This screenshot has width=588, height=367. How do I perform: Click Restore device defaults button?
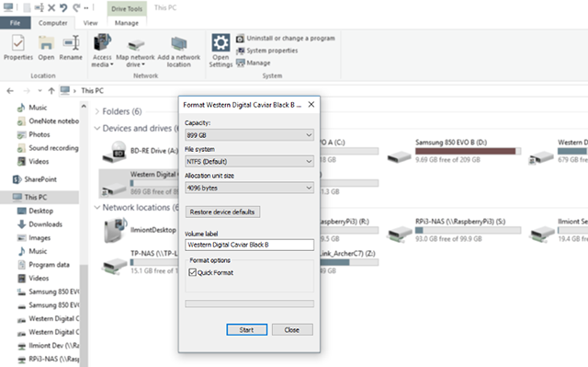click(x=222, y=212)
